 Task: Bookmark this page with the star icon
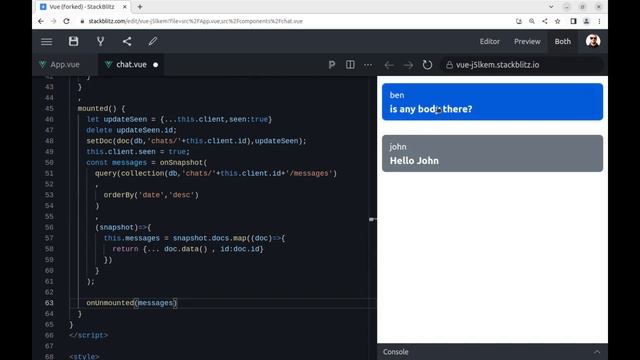click(x=558, y=21)
